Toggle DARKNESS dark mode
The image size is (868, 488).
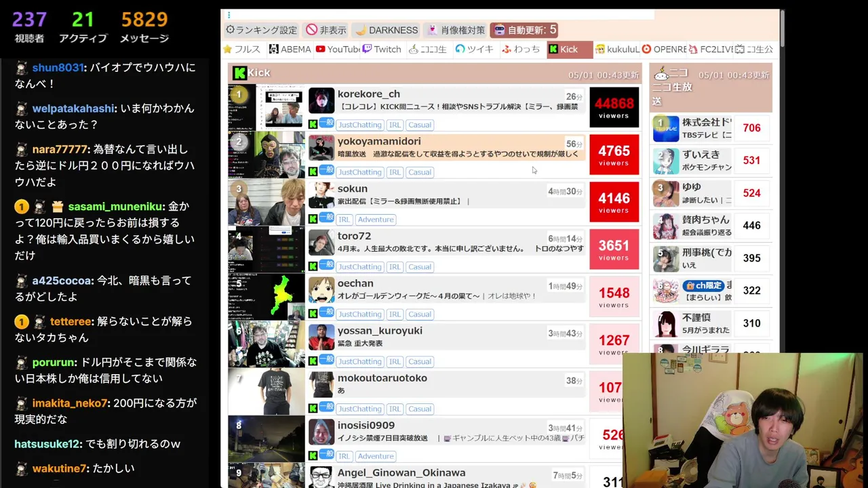pos(387,30)
